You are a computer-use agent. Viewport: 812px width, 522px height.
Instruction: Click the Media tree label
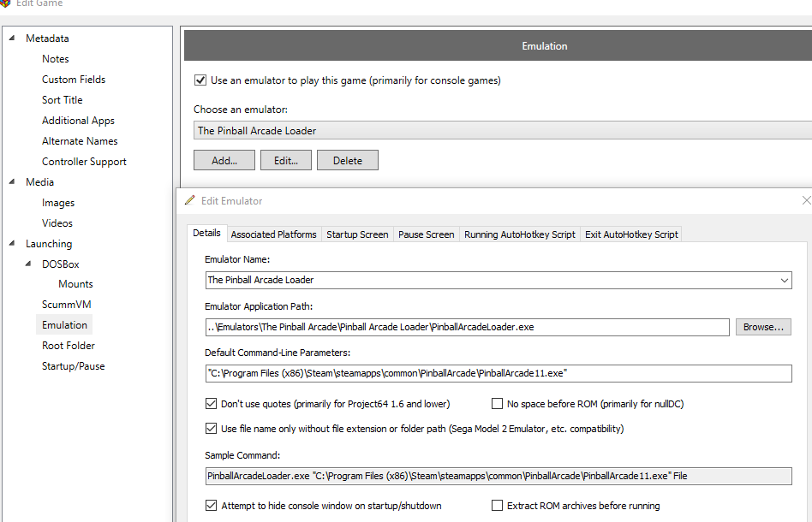(x=40, y=182)
